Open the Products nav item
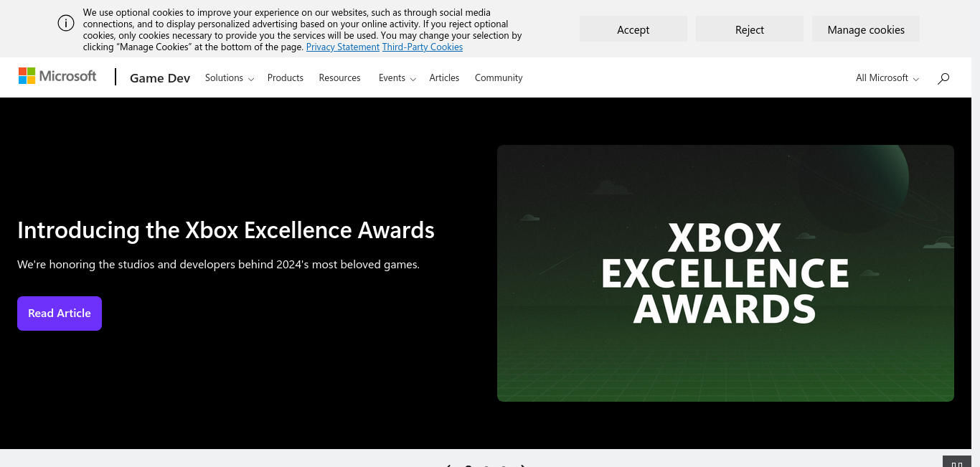This screenshot has width=980, height=467. pos(286,77)
